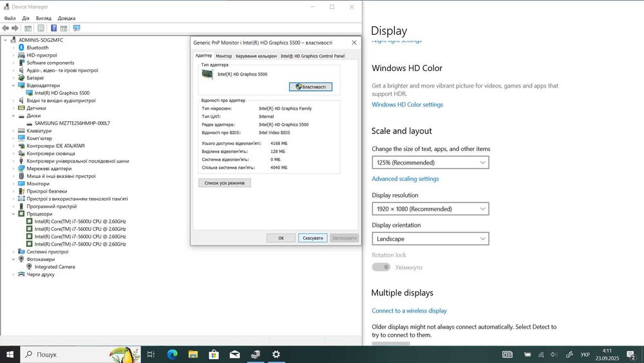Select the Монітори category
This screenshot has height=363, width=644.
38,184
